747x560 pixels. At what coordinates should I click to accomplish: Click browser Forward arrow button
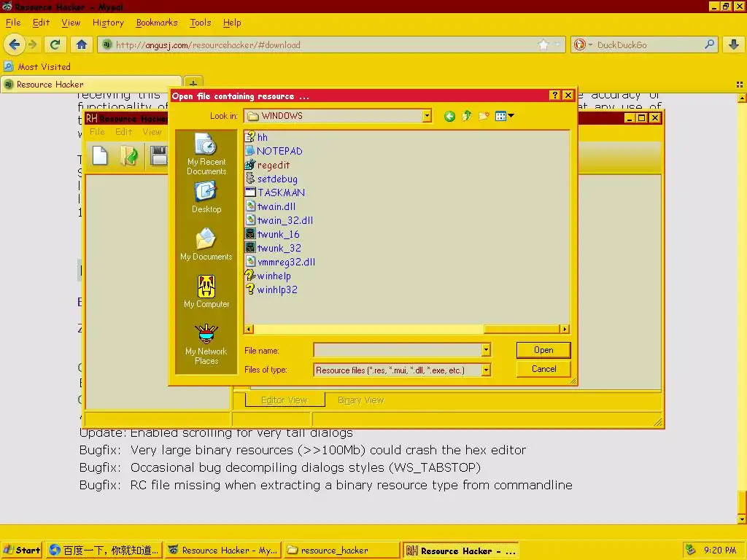coord(32,44)
